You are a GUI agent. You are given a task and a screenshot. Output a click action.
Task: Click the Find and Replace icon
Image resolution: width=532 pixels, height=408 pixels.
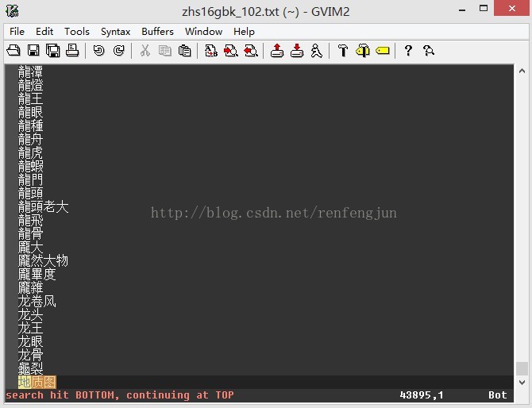click(211, 51)
